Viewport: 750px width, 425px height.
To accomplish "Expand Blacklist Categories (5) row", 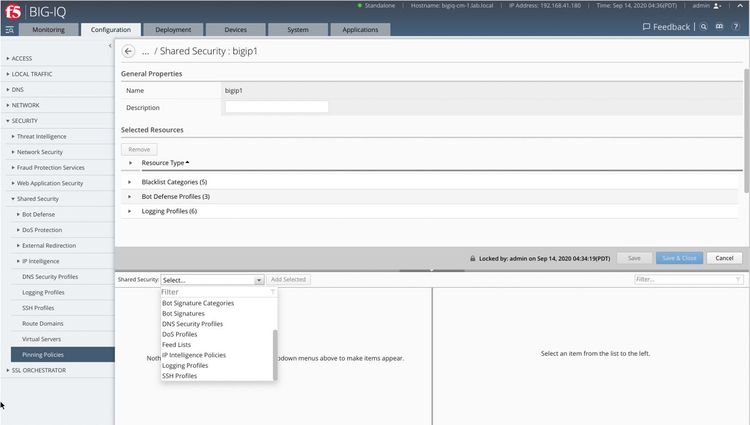I will click(x=130, y=182).
